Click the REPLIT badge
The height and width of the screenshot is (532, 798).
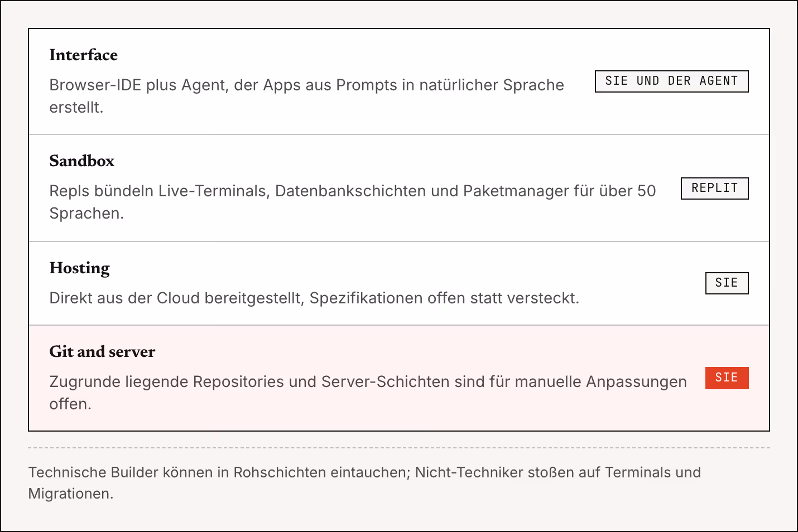point(714,188)
